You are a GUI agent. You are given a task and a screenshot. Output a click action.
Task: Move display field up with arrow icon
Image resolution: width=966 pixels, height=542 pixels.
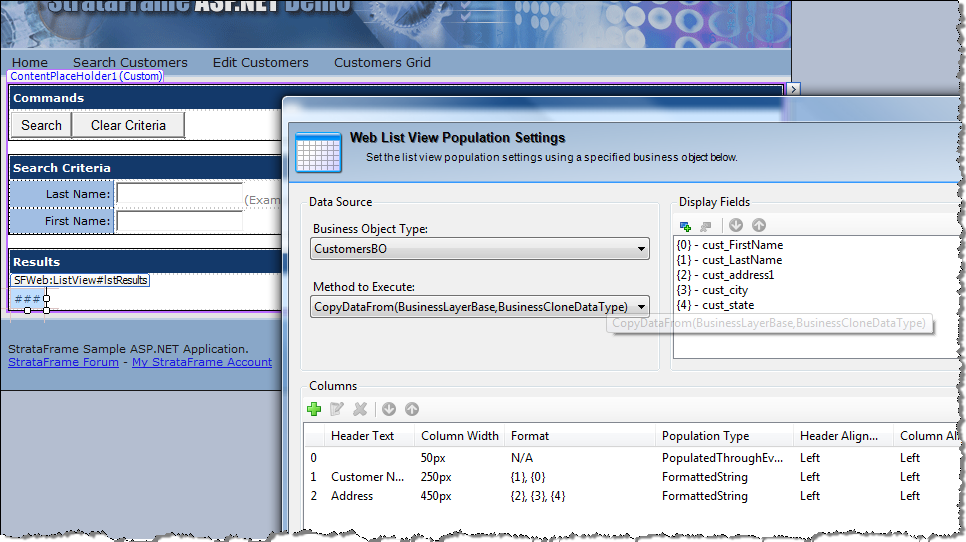click(x=759, y=226)
